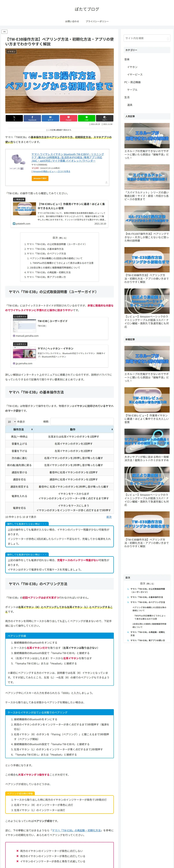This screenshot has height=868, width=174.
Task: Jump to TOC item 4 再起動・初期化方法
Action: [49, 272]
